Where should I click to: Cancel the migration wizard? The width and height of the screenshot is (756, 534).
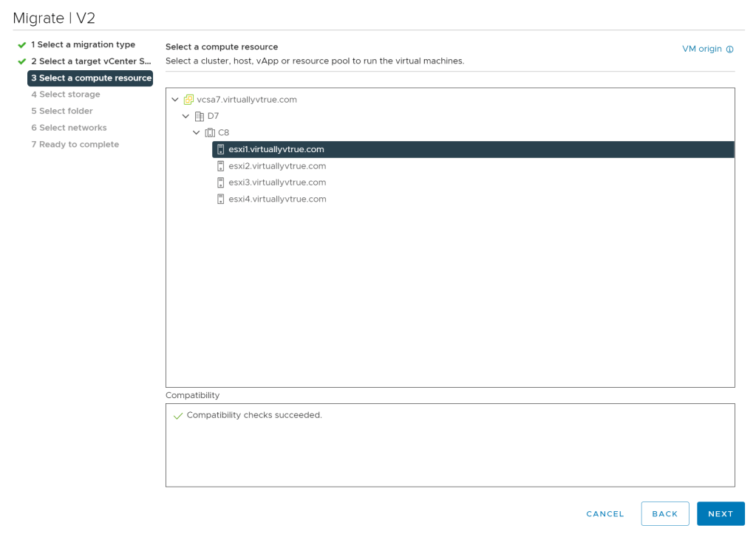click(x=605, y=514)
